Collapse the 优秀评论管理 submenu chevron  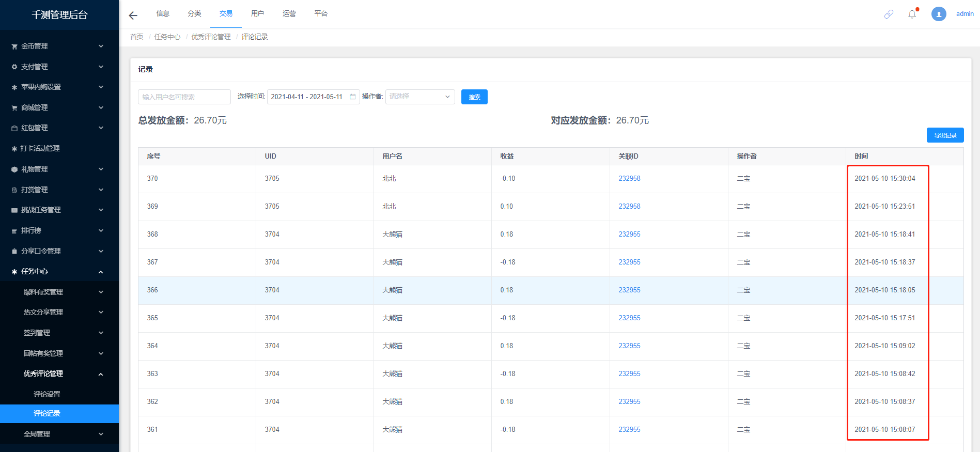pyautogui.click(x=101, y=374)
